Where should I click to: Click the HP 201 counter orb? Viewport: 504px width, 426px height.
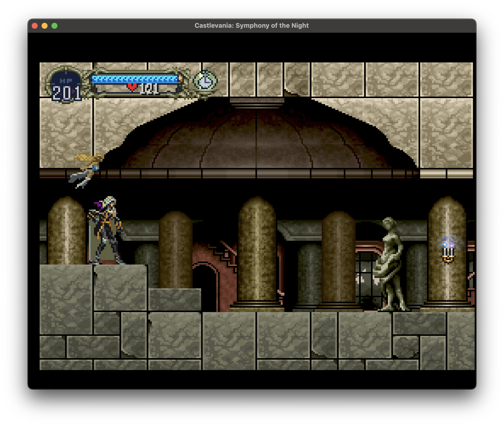[x=66, y=86]
